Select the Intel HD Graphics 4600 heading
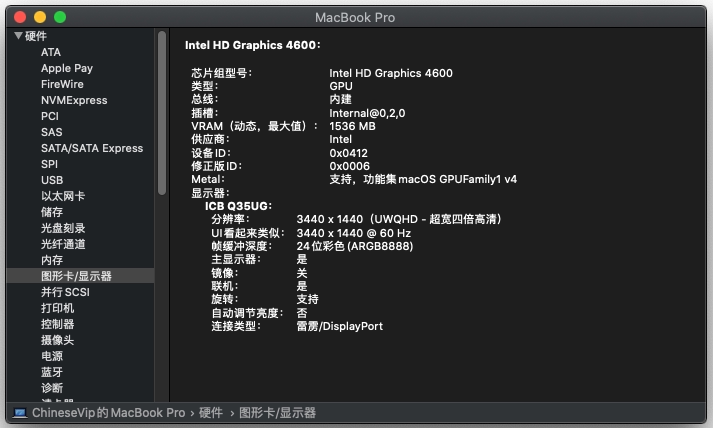This screenshot has width=713, height=428. [x=252, y=45]
